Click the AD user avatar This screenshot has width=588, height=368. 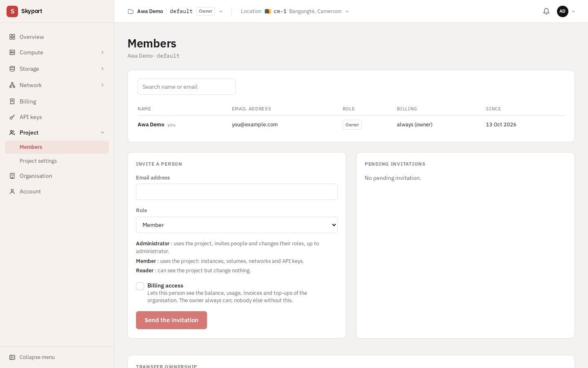click(x=563, y=11)
